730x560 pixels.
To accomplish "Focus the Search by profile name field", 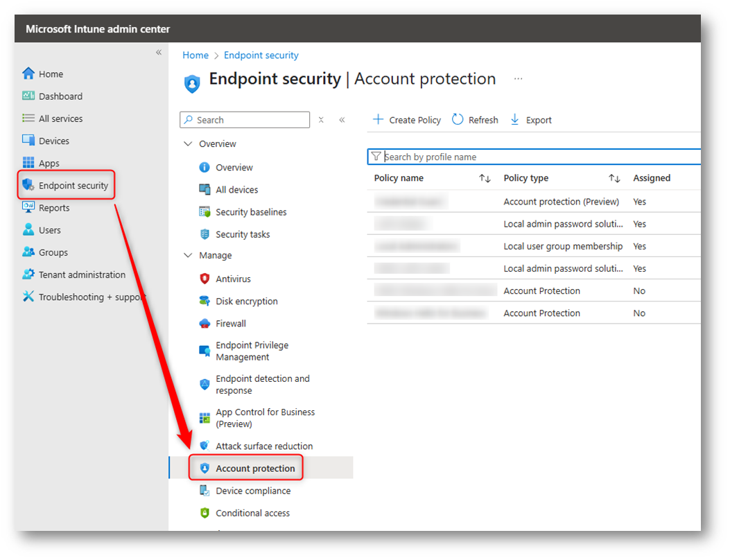I will pyautogui.click(x=535, y=157).
